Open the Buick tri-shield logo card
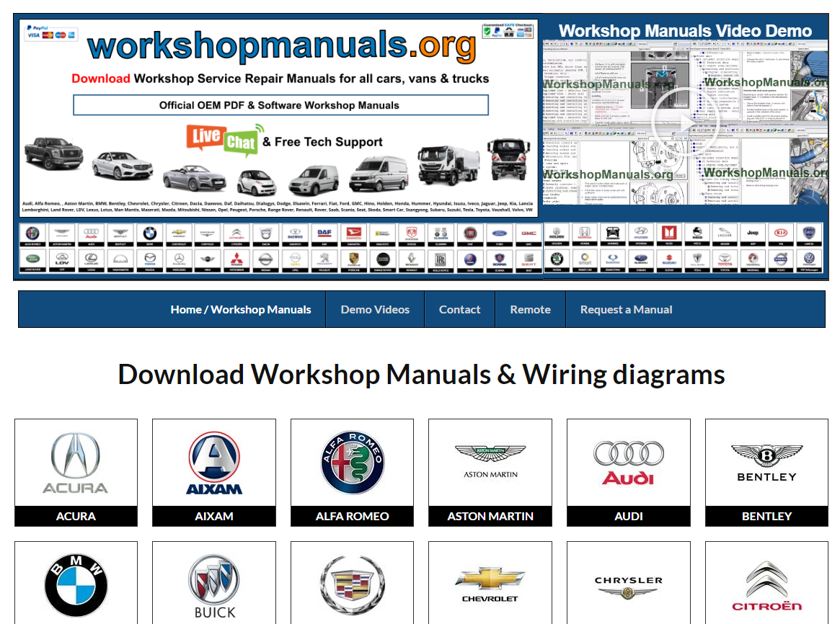This screenshot has height=624, width=840. click(214, 583)
